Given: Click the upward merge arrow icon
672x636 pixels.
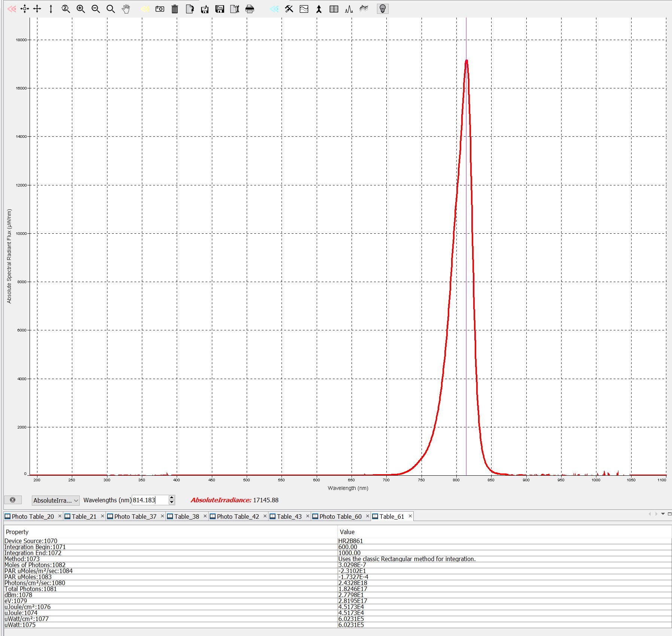Looking at the screenshot, I should (x=319, y=9).
